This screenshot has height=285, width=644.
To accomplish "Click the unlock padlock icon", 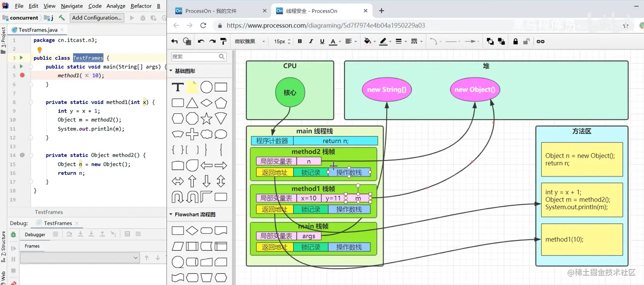I will (x=526, y=41).
